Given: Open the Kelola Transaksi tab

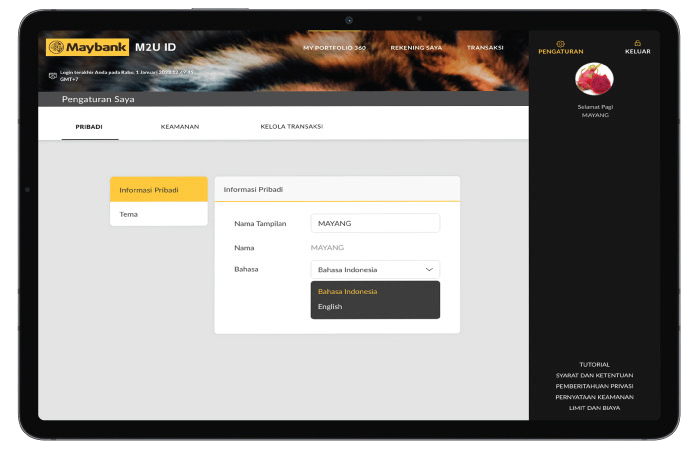Looking at the screenshot, I should pyautogui.click(x=291, y=127).
